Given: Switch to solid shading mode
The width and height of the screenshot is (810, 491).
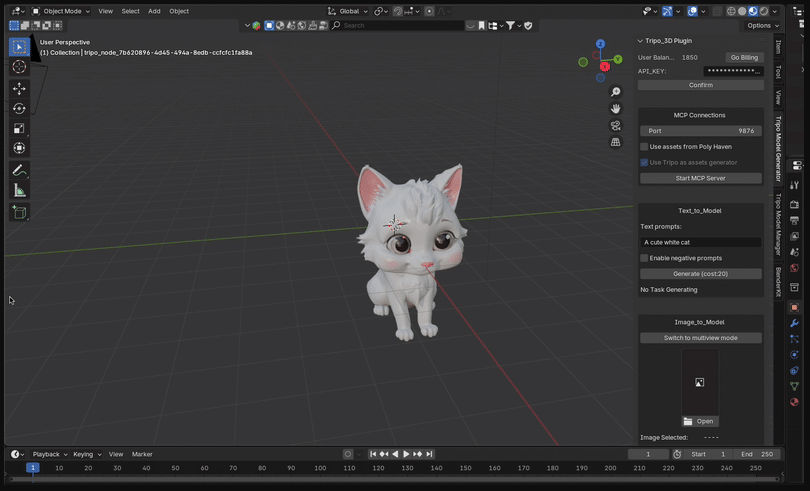Looking at the screenshot, I should 742,11.
